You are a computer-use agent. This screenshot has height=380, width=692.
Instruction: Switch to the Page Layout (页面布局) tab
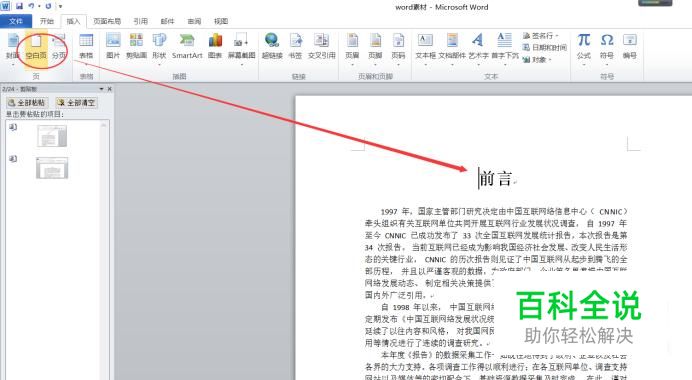107,21
